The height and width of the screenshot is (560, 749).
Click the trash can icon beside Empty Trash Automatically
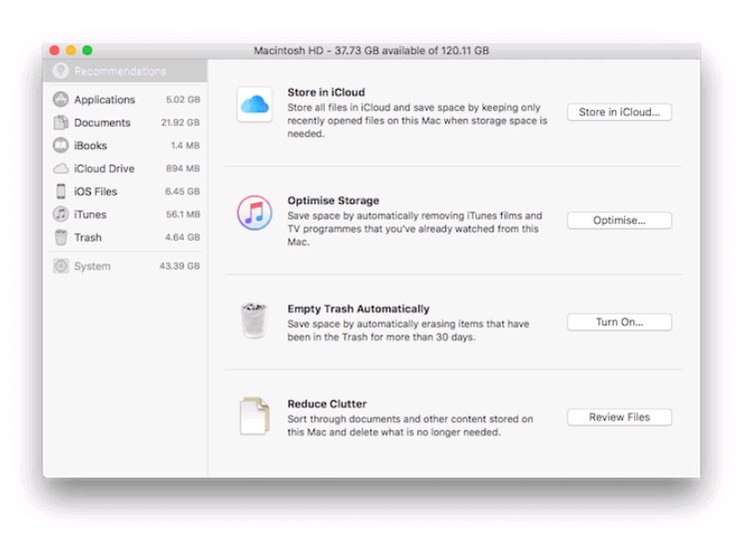[x=254, y=320]
